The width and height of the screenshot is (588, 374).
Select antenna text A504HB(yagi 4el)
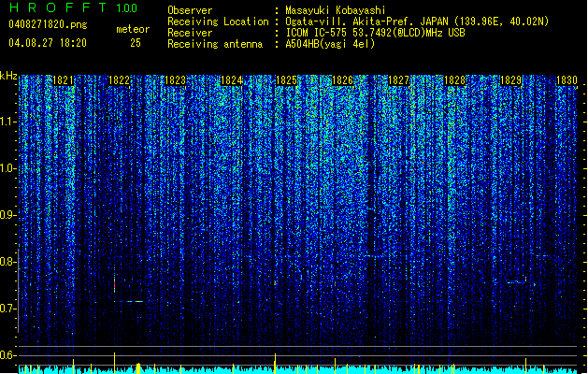pos(330,44)
